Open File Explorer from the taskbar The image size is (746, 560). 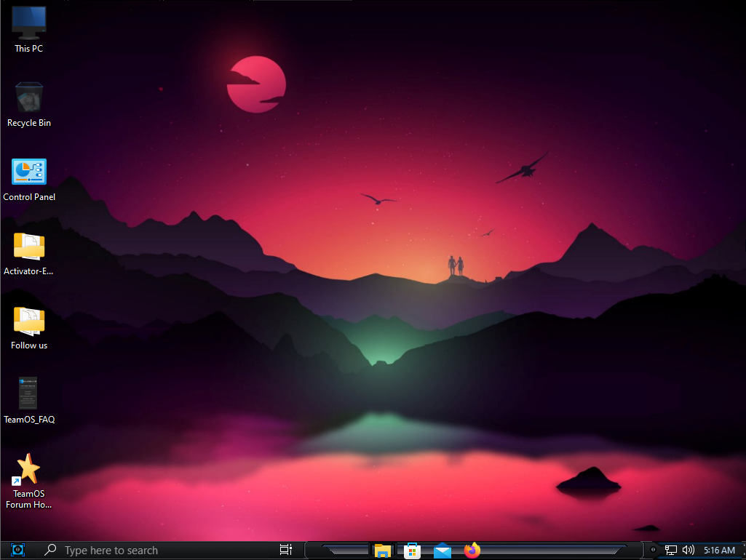point(383,551)
